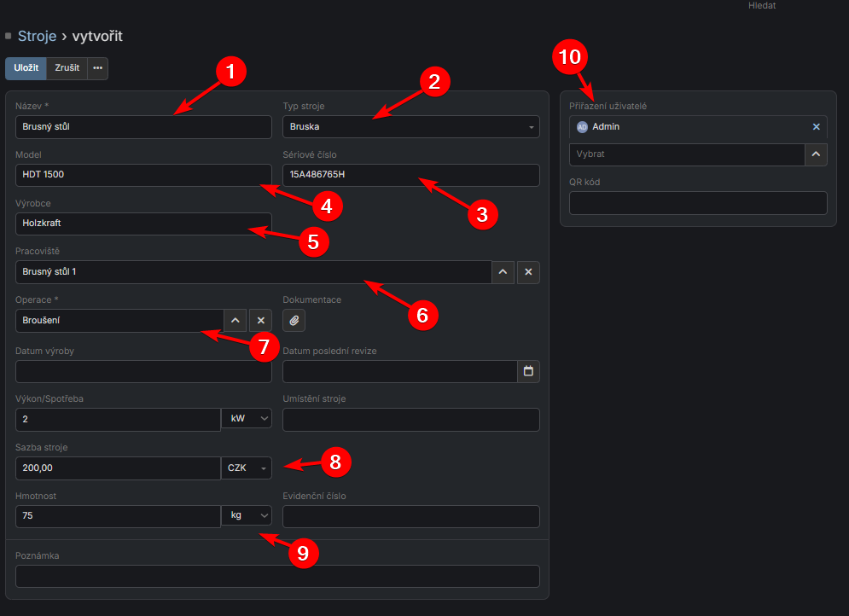Click the Zrušit cancel button
The image size is (849, 616).
(67, 68)
